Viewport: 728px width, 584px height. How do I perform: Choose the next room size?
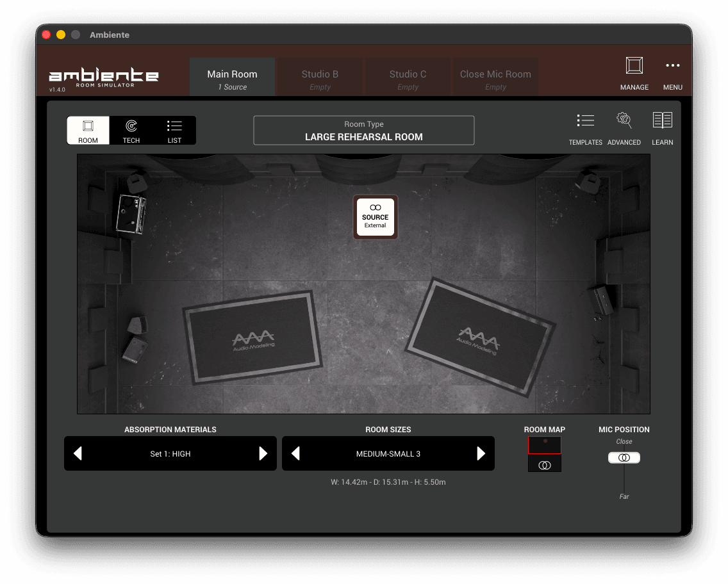[x=481, y=454]
